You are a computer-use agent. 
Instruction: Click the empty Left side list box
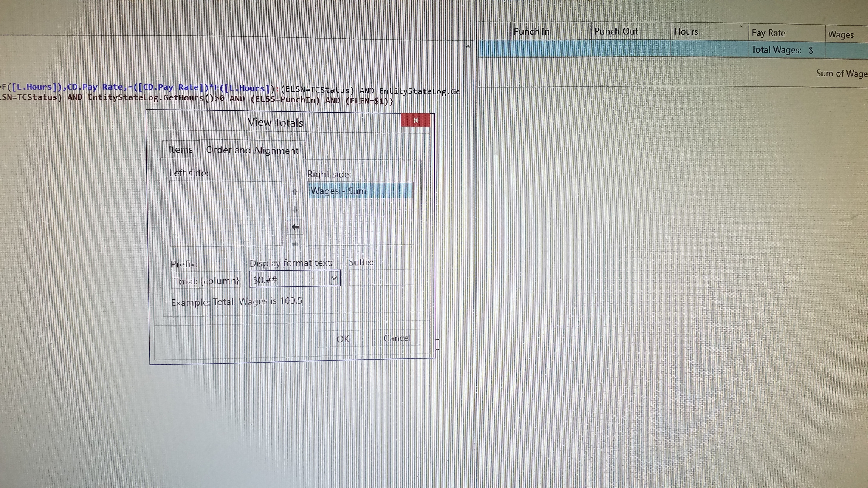click(x=226, y=213)
